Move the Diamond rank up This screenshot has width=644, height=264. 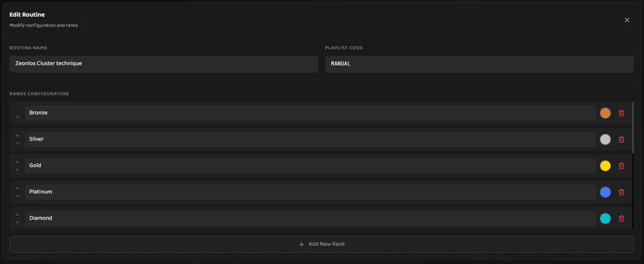17,215
